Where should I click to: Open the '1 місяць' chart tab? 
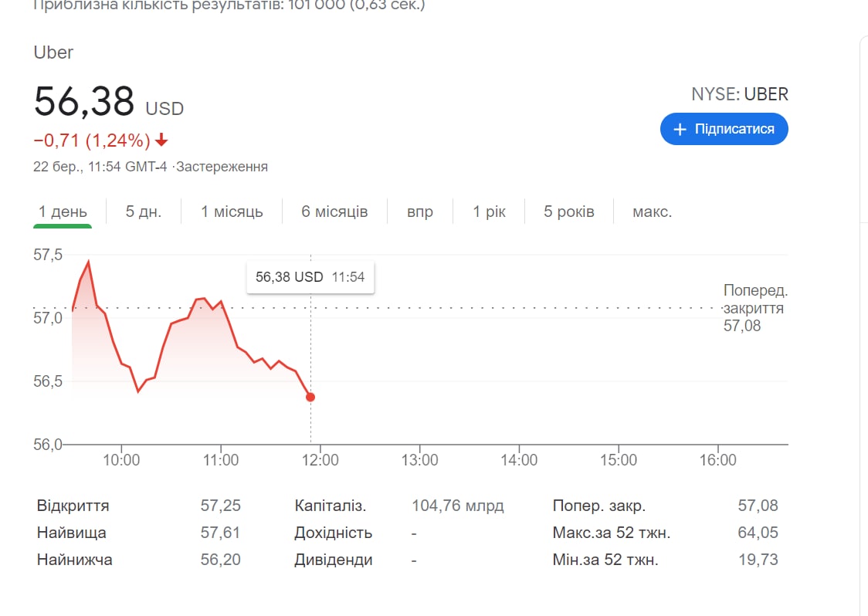click(232, 212)
